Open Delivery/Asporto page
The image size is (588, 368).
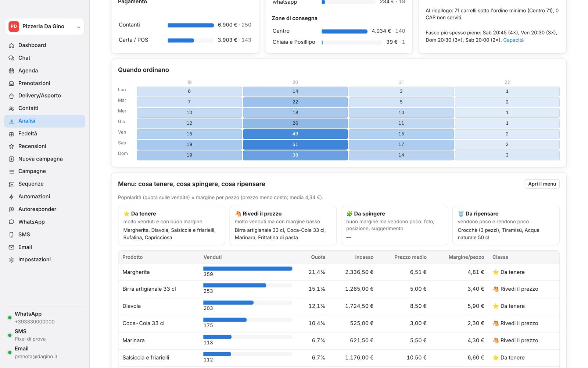point(45,96)
